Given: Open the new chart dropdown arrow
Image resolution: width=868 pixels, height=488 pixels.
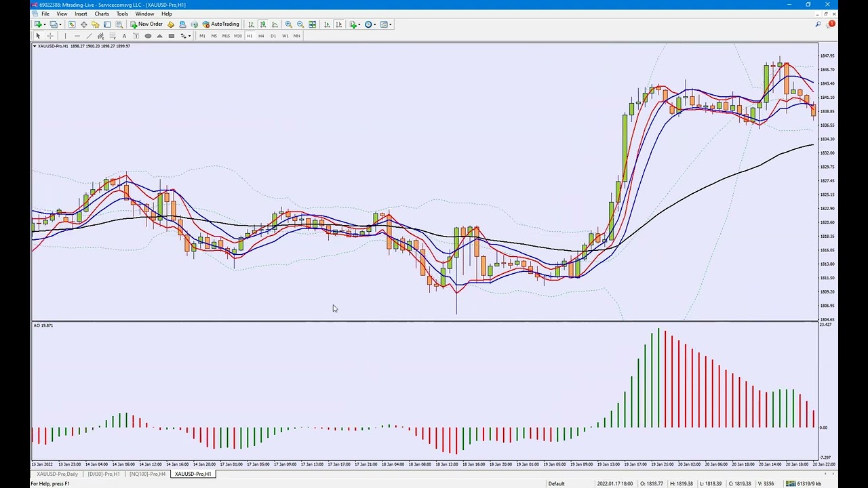Looking at the screenshot, I should tap(45, 24).
